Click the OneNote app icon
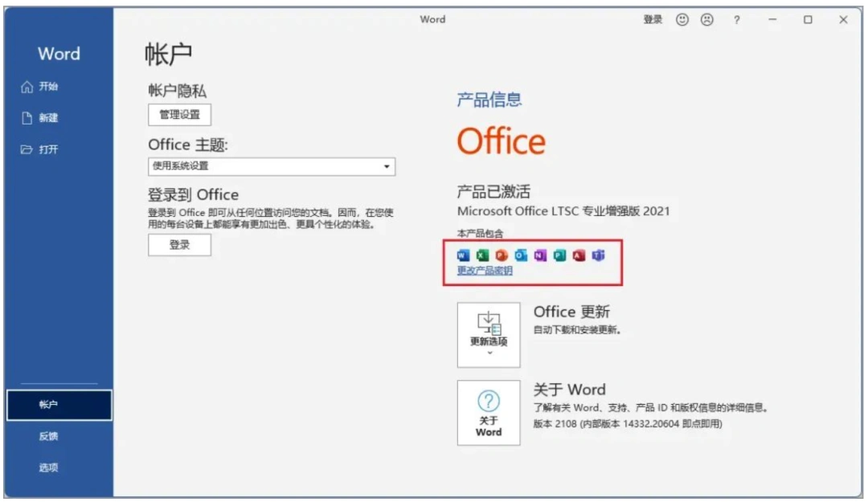The width and height of the screenshot is (868, 502). (x=540, y=255)
